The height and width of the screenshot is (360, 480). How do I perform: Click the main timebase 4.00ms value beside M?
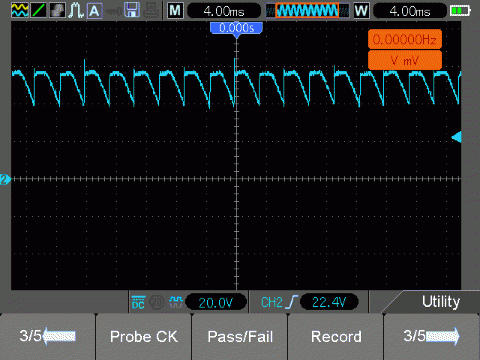[x=224, y=11]
